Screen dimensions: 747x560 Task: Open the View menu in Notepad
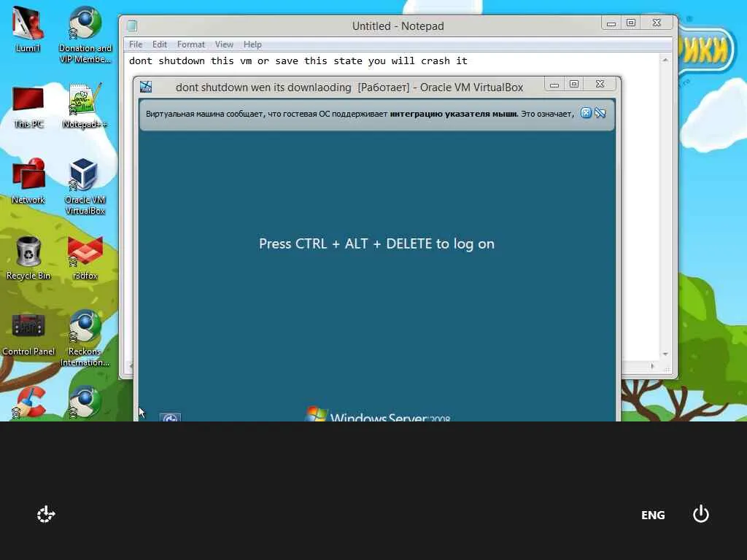[224, 44]
